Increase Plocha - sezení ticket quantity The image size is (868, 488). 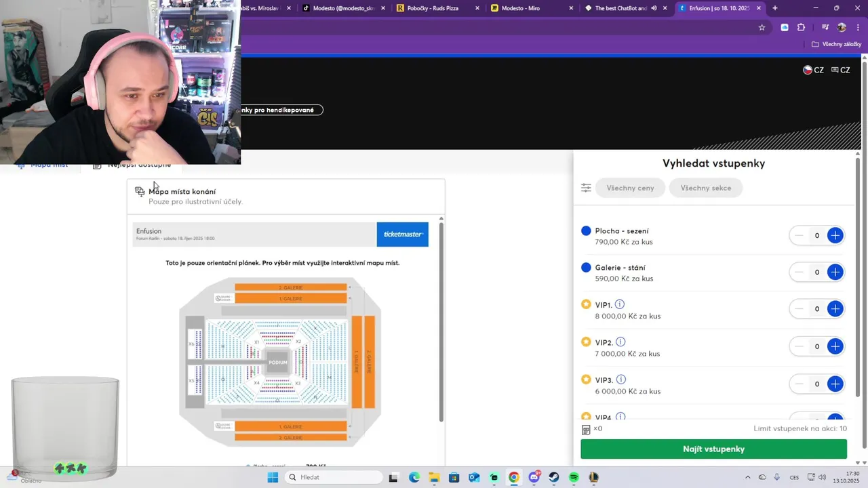835,235
